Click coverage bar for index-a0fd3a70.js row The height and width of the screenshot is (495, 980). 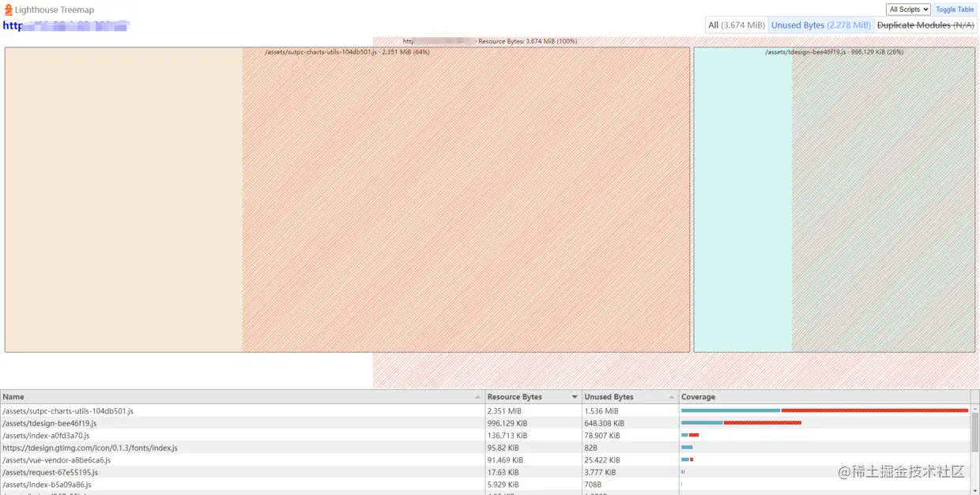coord(690,435)
